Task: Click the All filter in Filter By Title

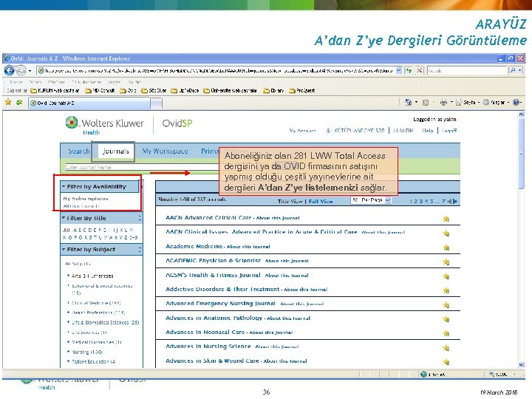Action: (66, 231)
